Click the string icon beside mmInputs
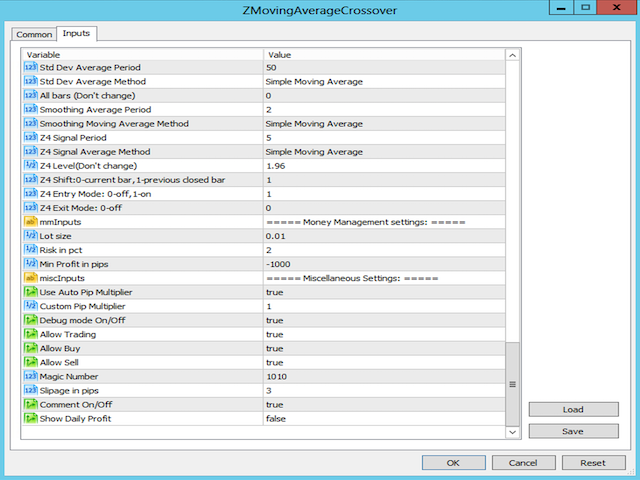Viewport: 640px width, 480px height. (x=31, y=222)
